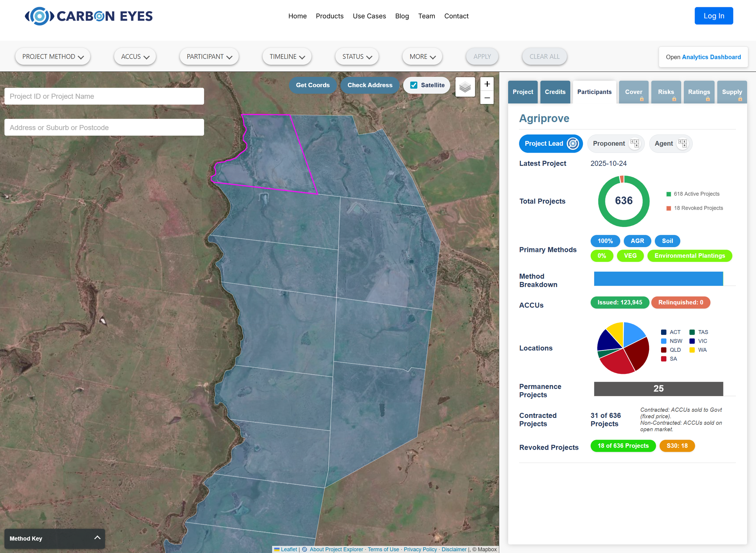Expand the TIMELINE filter dropdown
The width and height of the screenshot is (756, 553).
pyautogui.click(x=287, y=57)
